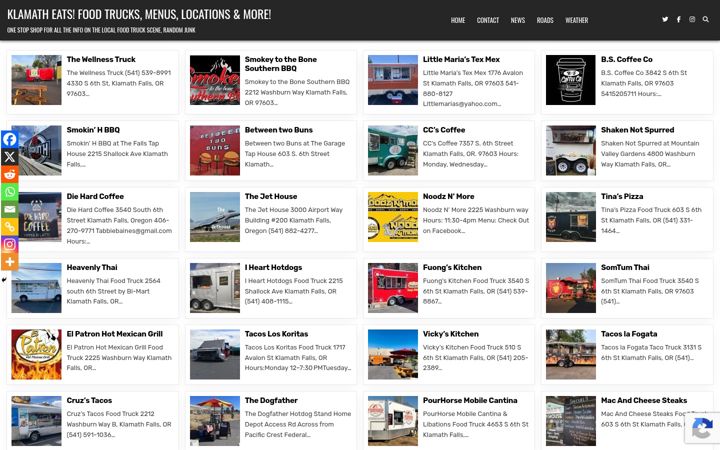Click Vicky's Kitchen photo thumbnail

tap(393, 354)
